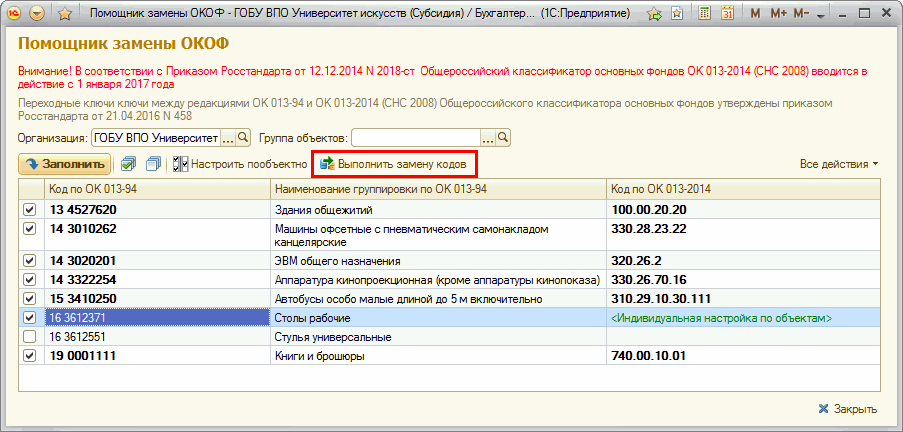
Task: Click the 'Check all' rows toolbar icon
Action: [x=128, y=163]
